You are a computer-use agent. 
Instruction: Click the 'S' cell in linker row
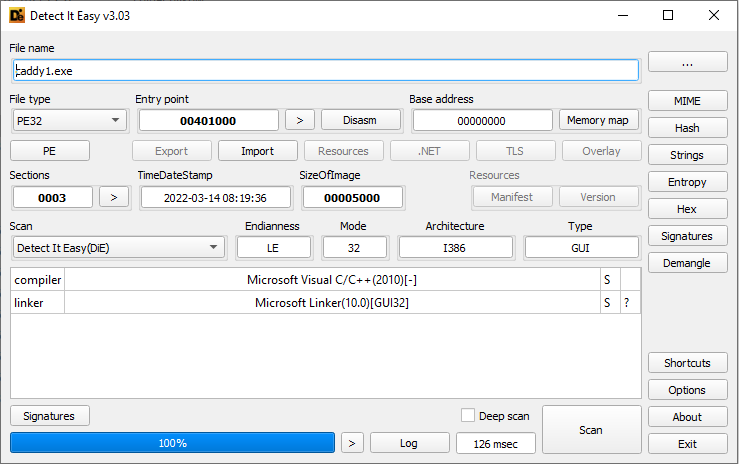click(608, 302)
